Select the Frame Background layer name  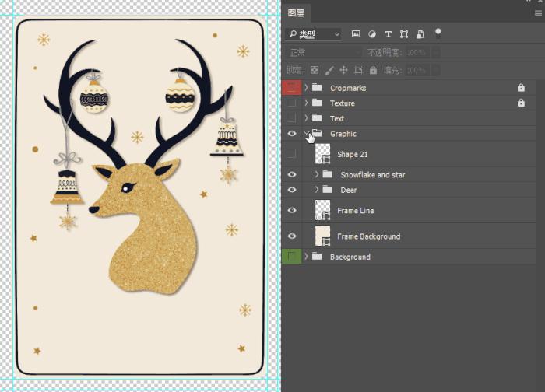point(368,236)
